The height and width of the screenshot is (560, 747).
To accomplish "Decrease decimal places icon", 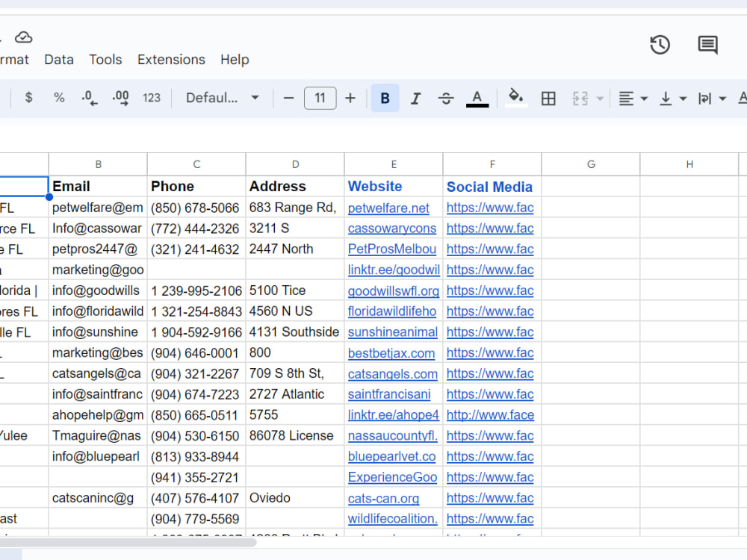I will [x=89, y=98].
